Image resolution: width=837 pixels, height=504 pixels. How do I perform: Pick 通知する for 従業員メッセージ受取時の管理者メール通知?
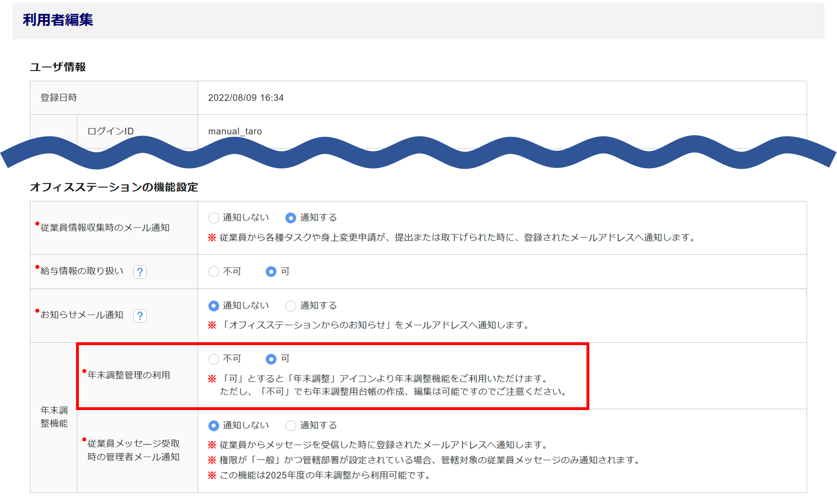[x=291, y=426]
